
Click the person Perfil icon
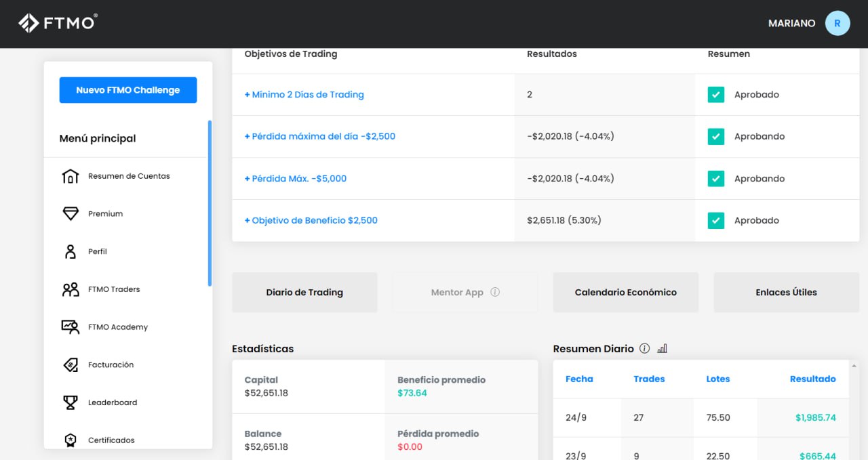tap(70, 251)
